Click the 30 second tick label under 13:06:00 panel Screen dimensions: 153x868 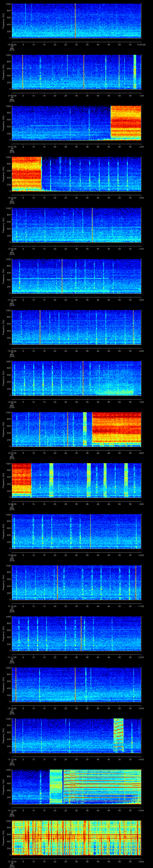[76, 402]
